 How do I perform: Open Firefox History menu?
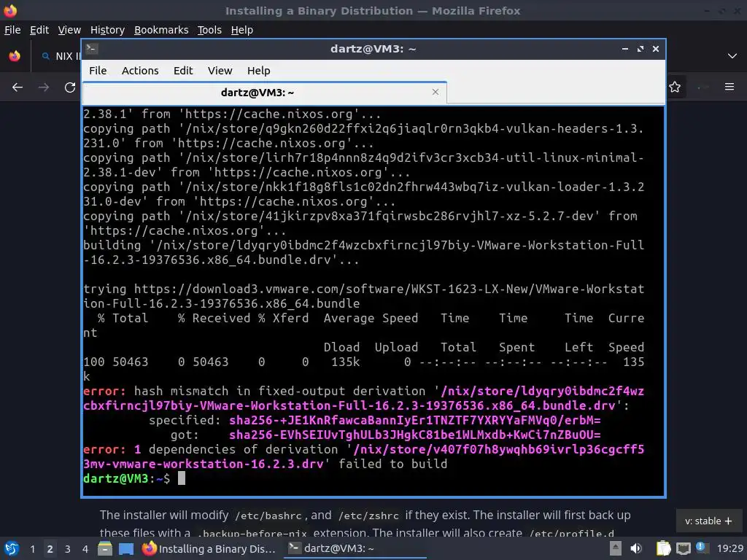coord(107,30)
